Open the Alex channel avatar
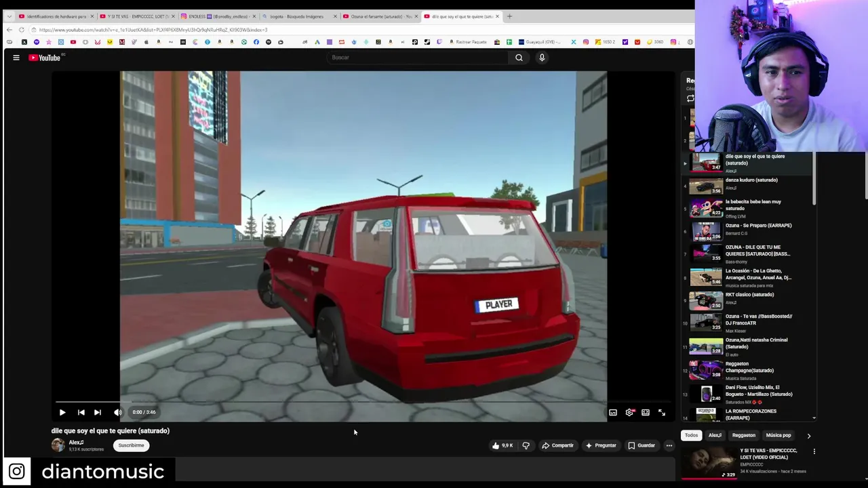Screen dimensions: 868x488 pyautogui.click(x=58, y=445)
